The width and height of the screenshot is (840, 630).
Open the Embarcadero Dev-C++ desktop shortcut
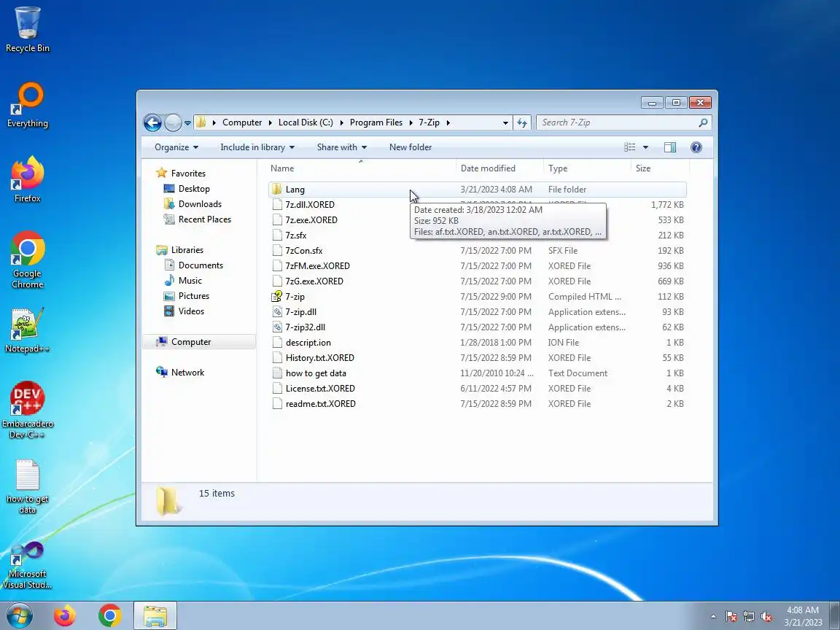click(x=27, y=410)
